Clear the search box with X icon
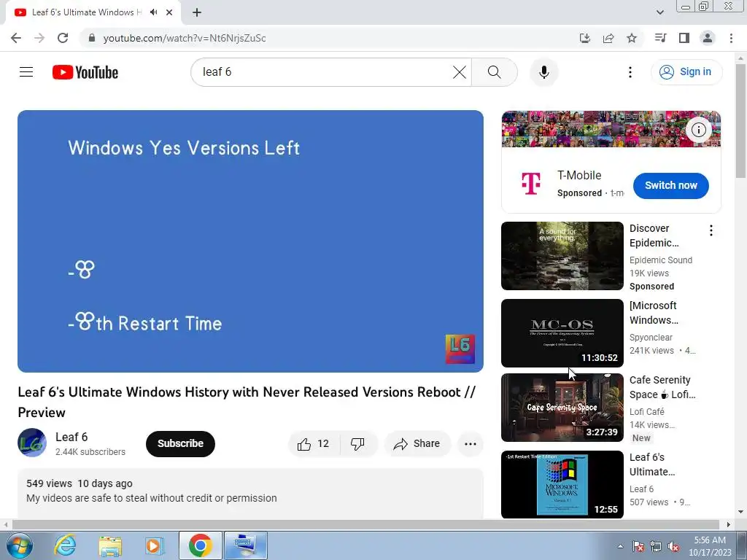This screenshot has height=560, width=747. [x=460, y=72]
